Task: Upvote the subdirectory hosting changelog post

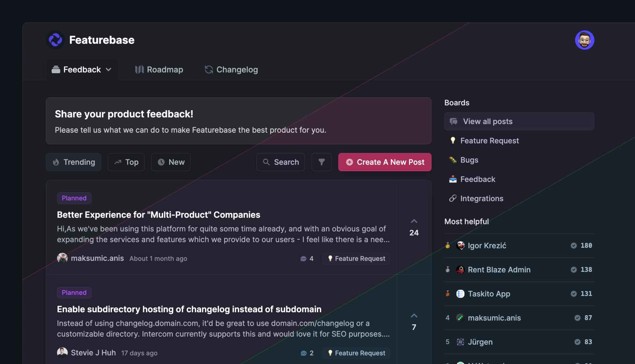Action: [x=414, y=316]
